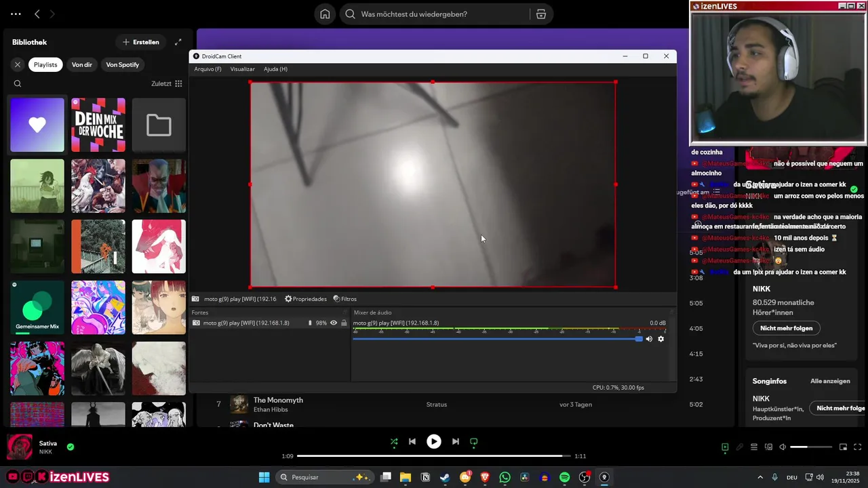Viewport: 868px width, 488px height.
Task: Skip to next track
Action: 456,442
